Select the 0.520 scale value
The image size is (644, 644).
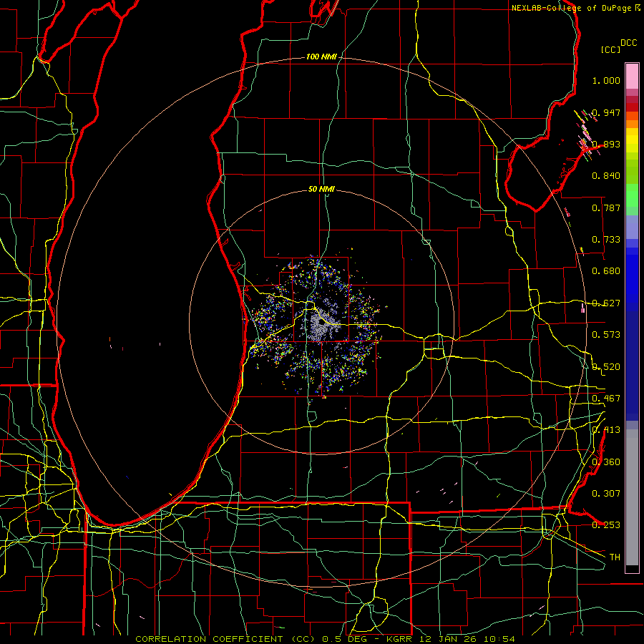click(606, 367)
